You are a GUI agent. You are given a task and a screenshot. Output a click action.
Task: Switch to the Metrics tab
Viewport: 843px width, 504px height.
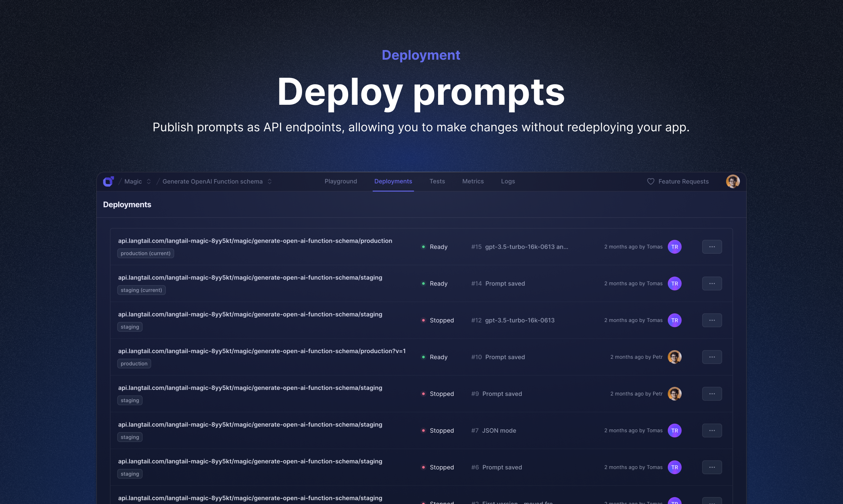[x=473, y=181]
